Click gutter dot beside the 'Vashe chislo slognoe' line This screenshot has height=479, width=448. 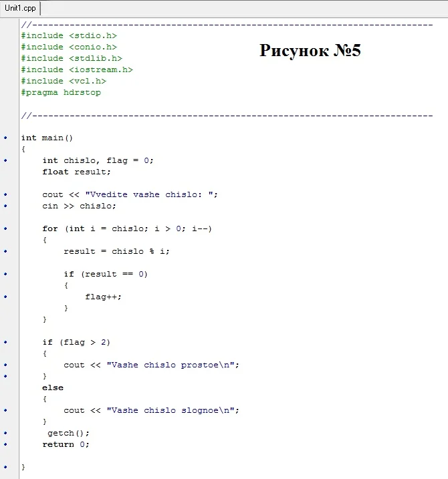point(5,410)
